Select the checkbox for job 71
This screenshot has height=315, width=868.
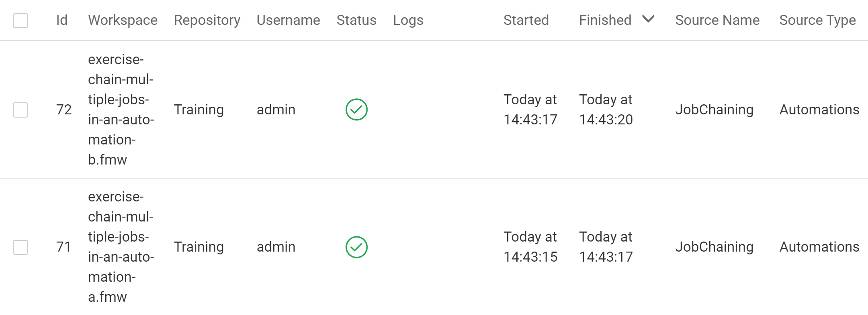(x=20, y=247)
